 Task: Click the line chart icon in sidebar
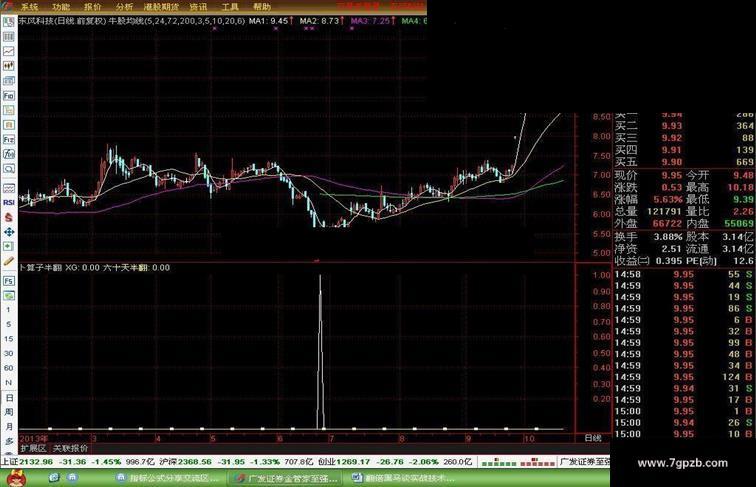(9, 51)
